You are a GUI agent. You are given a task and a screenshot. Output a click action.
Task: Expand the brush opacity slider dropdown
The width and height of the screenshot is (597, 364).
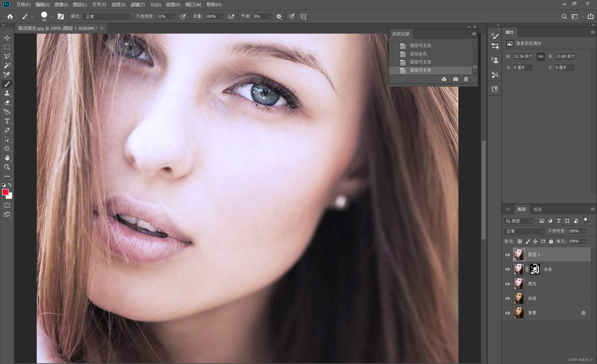(x=173, y=17)
